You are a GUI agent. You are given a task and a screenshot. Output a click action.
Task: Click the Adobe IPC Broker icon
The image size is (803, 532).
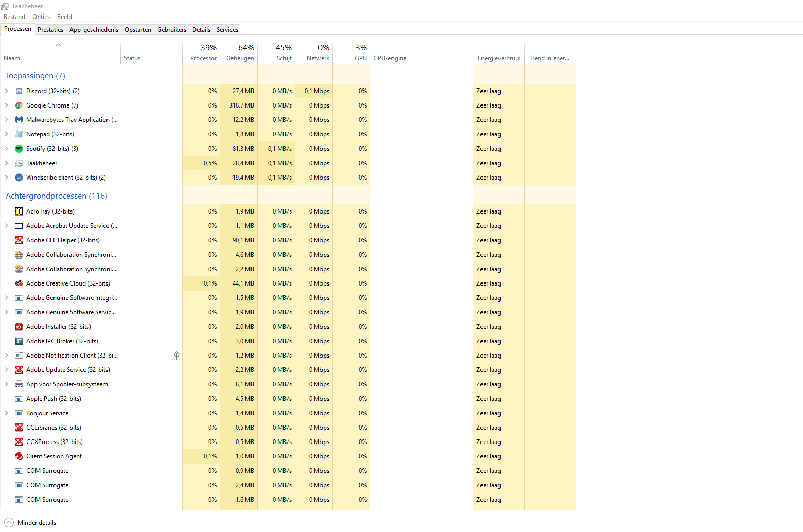(x=19, y=341)
